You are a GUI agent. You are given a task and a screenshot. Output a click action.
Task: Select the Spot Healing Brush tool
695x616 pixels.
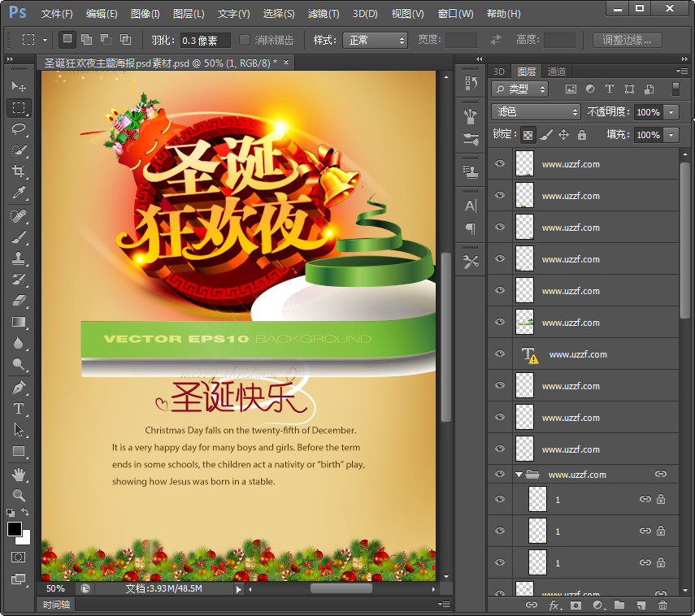[19, 216]
